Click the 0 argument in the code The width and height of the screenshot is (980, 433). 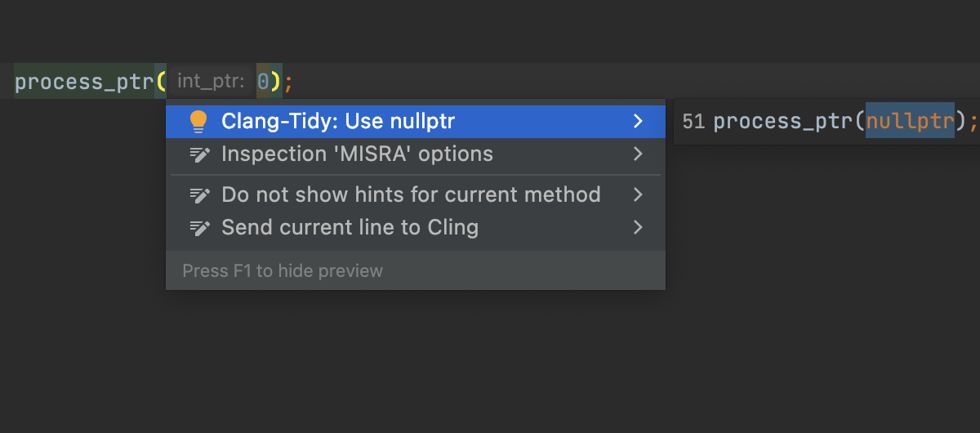[x=263, y=82]
